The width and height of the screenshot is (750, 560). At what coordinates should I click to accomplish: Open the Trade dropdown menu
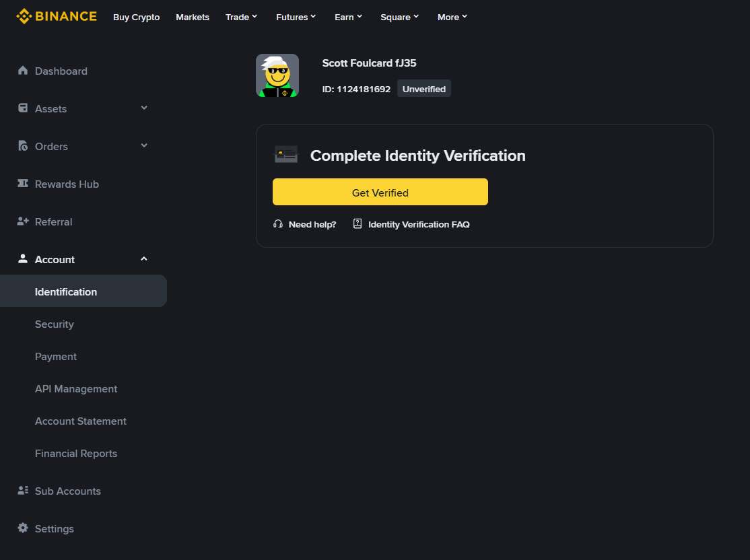(x=242, y=17)
